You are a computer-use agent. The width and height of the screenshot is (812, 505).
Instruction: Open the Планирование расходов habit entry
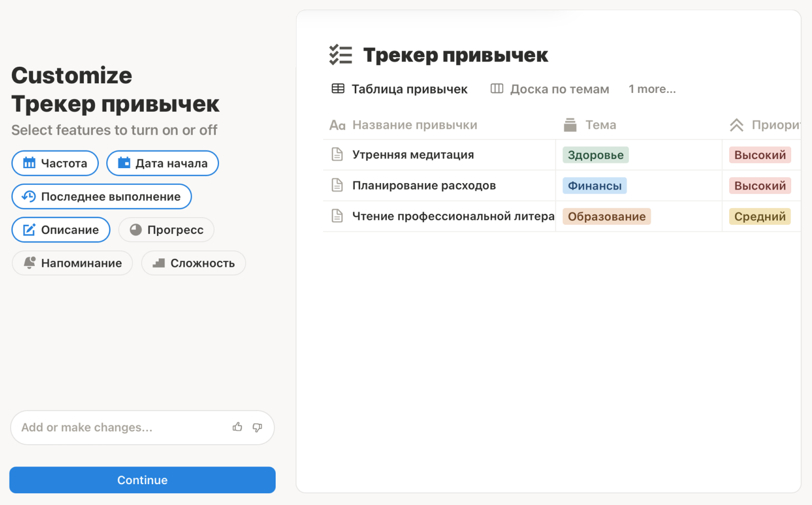[x=424, y=185]
